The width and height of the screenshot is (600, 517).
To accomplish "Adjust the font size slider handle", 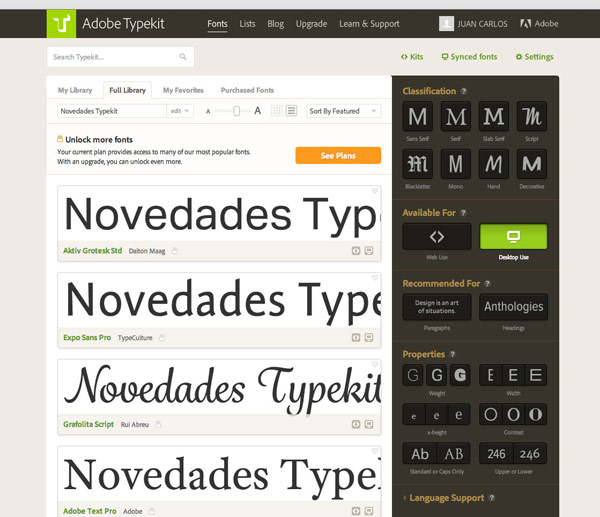I will pos(237,111).
